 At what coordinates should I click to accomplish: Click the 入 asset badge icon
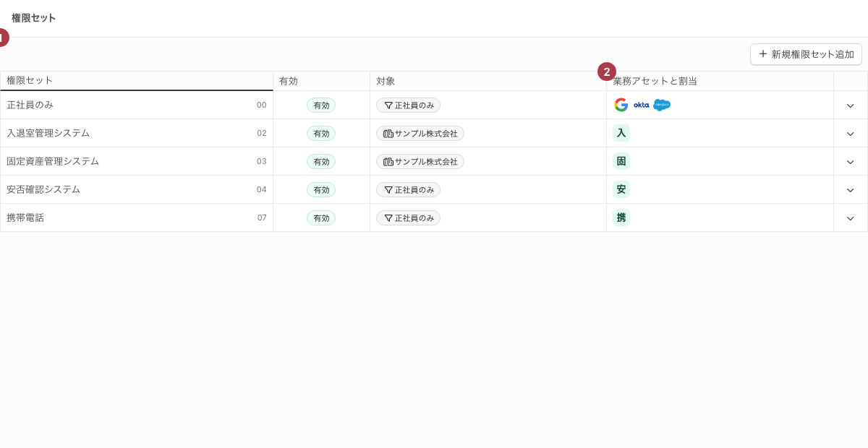pyautogui.click(x=621, y=133)
